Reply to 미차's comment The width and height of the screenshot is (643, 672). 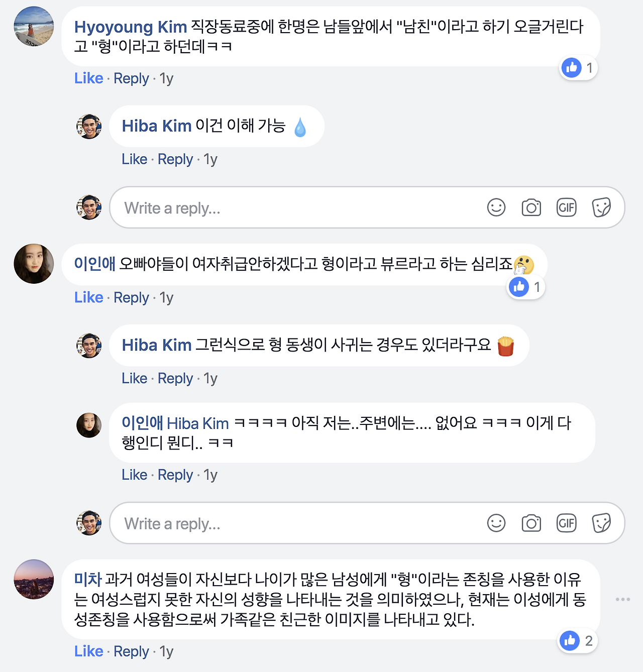[131, 651]
